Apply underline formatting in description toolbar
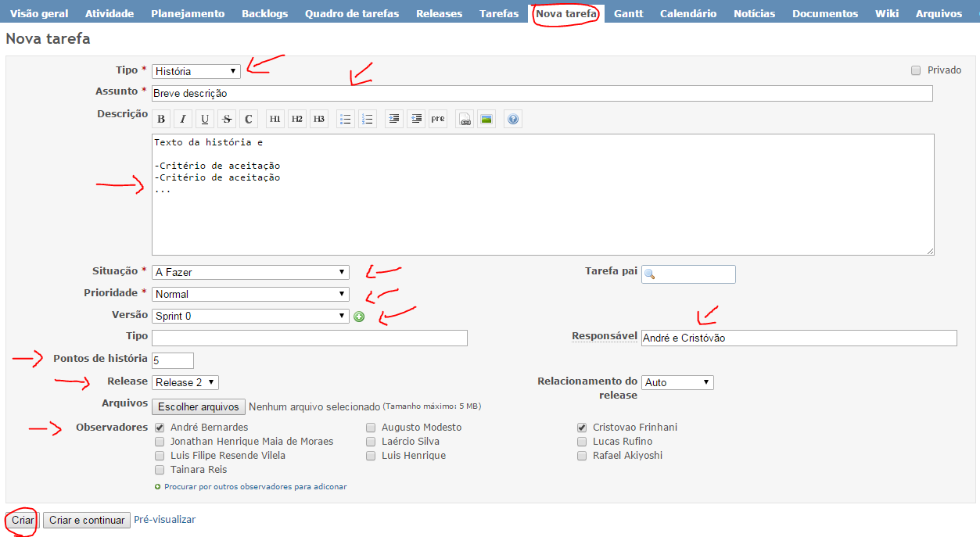 pos(205,119)
